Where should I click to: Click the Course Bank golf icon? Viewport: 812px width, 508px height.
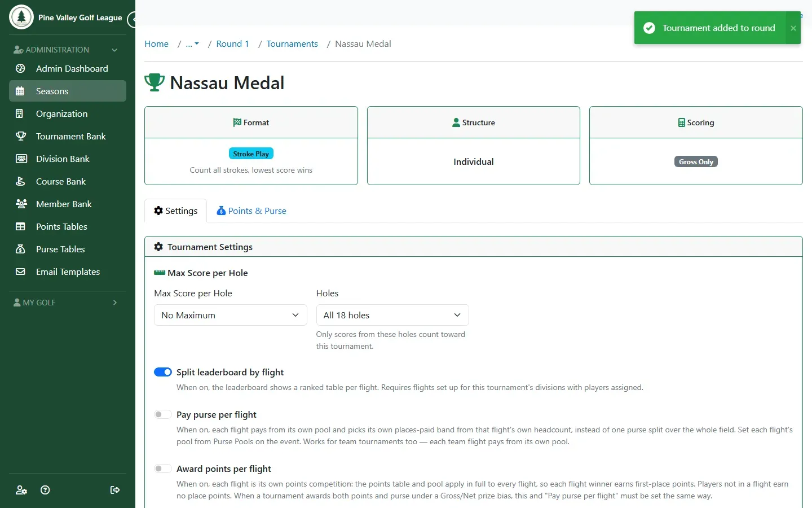point(20,181)
